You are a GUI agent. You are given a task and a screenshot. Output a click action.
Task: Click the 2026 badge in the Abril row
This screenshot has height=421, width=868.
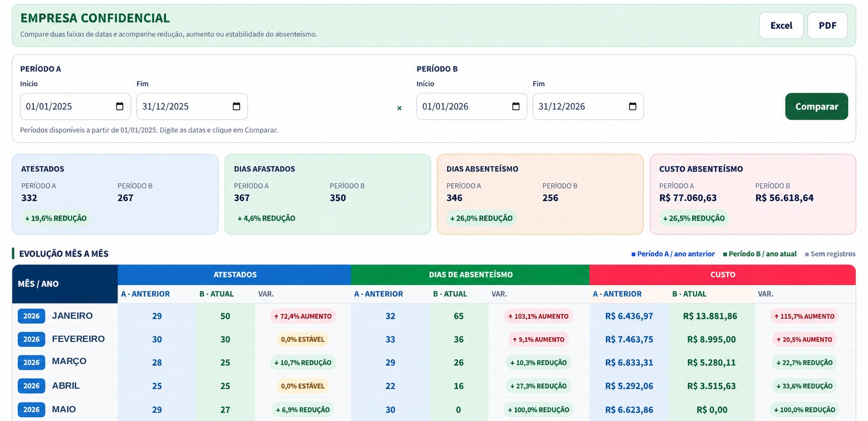pos(31,386)
